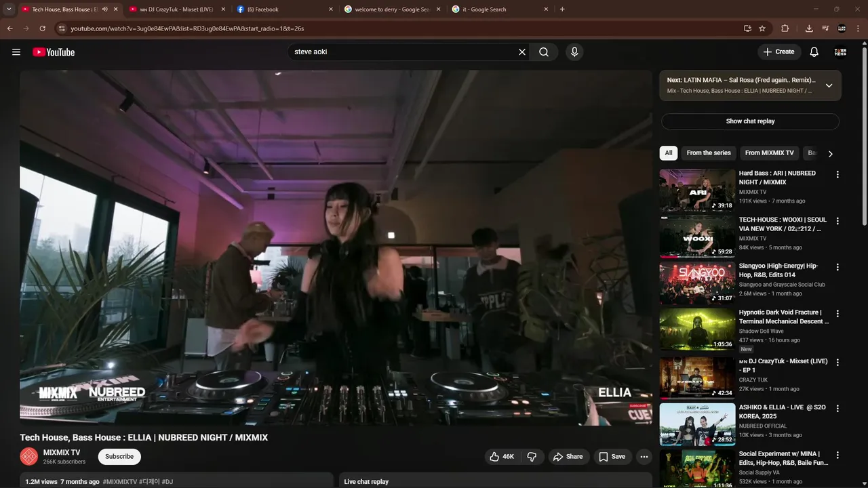Open options for Hard Bass : ARI video
The width and height of the screenshot is (868, 488).
point(837,174)
